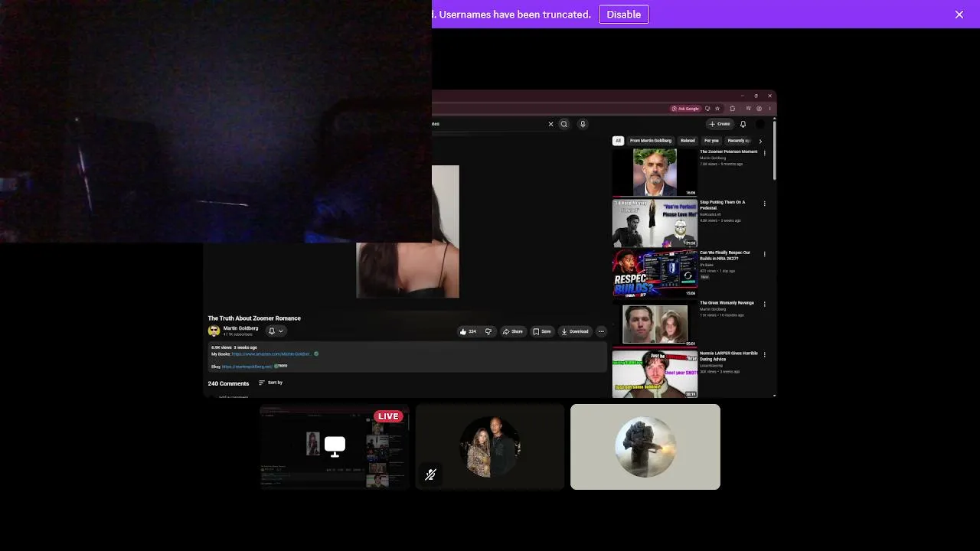
Task: Select the From Martin Goldberg chip
Action: coord(651,141)
